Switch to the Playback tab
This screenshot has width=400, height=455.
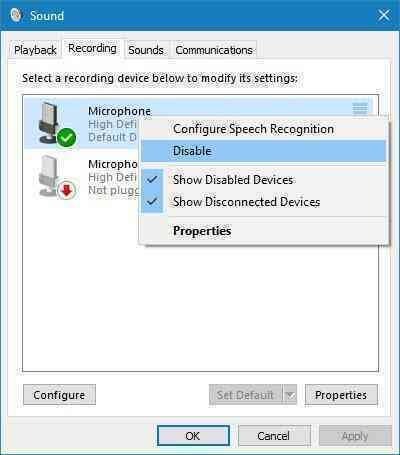pos(35,50)
